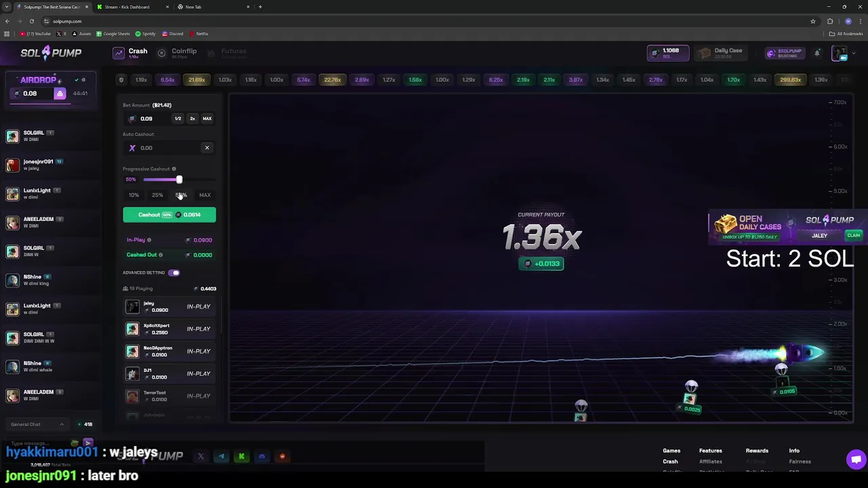The height and width of the screenshot is (488, 868).
Task: Click the Auto Cashout input field
Action: tap(163, 148)
